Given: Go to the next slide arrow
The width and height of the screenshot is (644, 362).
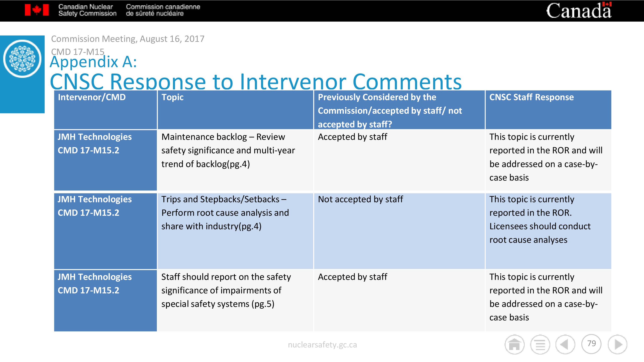Looking at the screenshot, I should click(x=618, y=344).
